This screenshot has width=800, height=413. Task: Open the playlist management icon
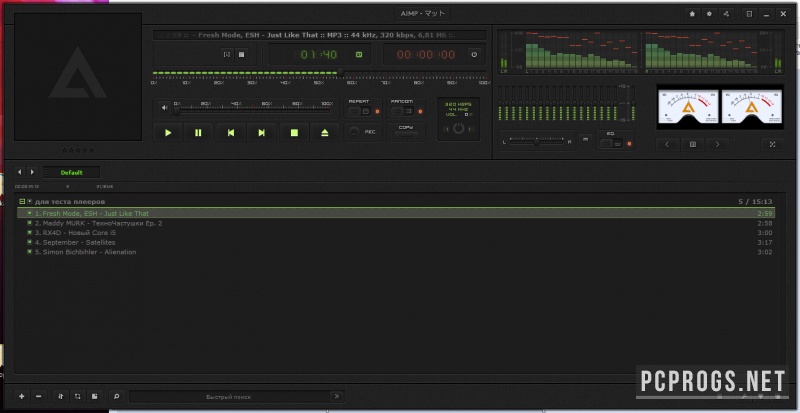coord(94,396)
